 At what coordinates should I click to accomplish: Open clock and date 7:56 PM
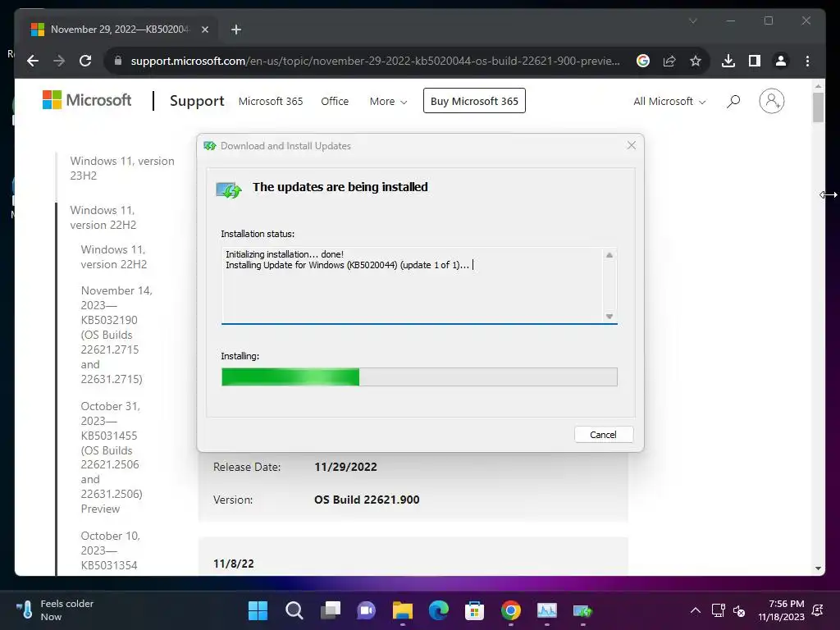click(x=781, y=610)
